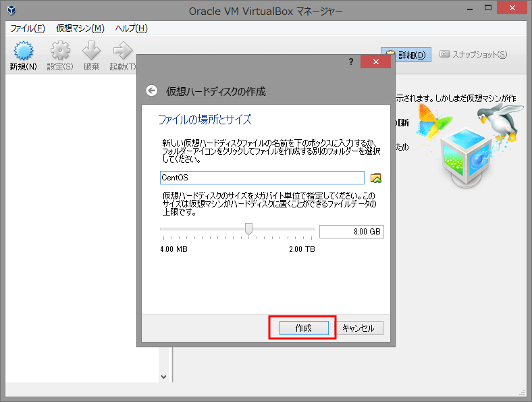Click the help question mark in dialog
This screenshot has width=532, height=402.
tap(351, 61)
